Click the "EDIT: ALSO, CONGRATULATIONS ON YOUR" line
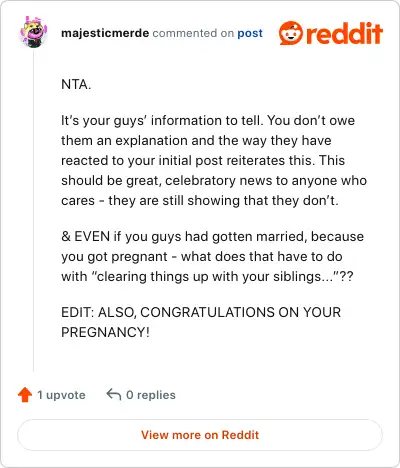 click(x=201, y=312)
